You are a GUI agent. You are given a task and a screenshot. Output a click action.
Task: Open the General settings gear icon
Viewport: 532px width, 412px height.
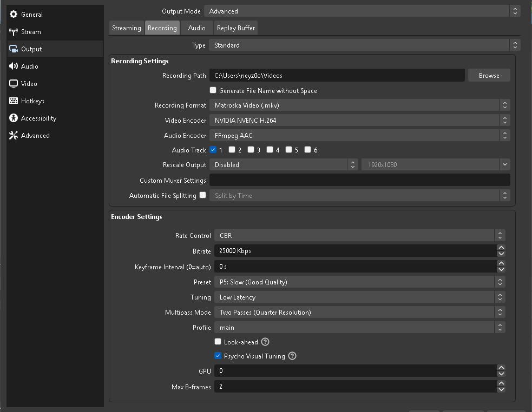pyautogui.click(x=14, y=14)
